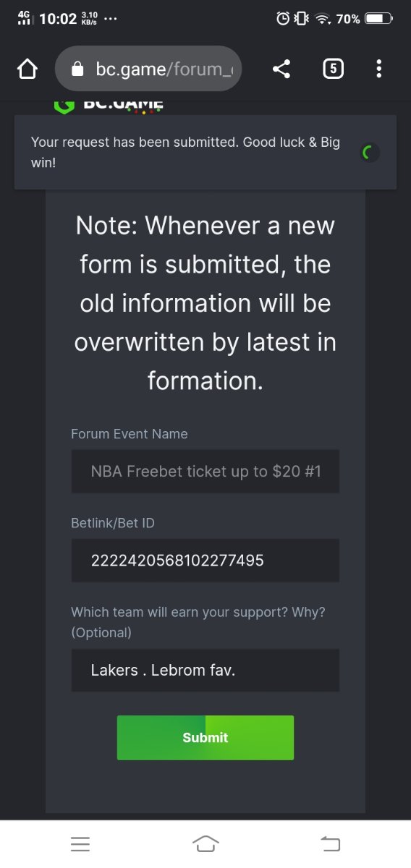The width and height of the screenshot is (411, 868).
Task: Click the bc.game/forum URL address bar
Action: [148, 69]
